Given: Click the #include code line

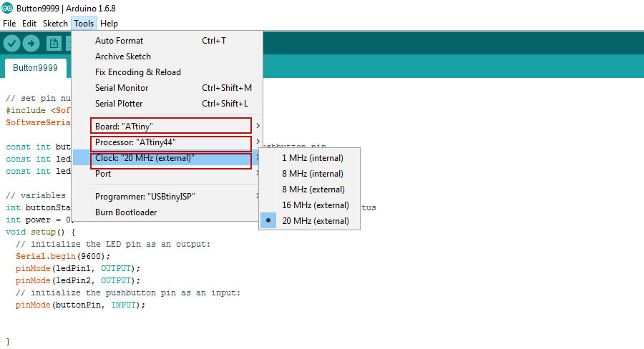Looking at the screenshot, I should [38, 110].
